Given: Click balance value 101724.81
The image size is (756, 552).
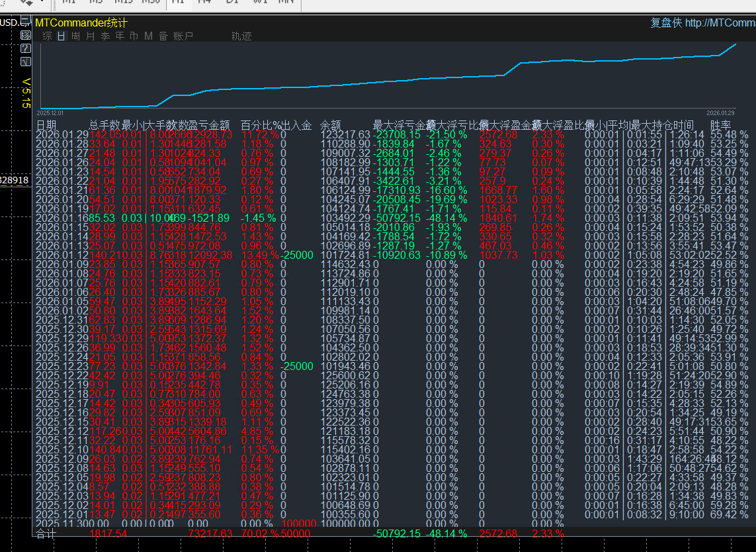Looking at the screenshot, I should [x=346, y=255].
